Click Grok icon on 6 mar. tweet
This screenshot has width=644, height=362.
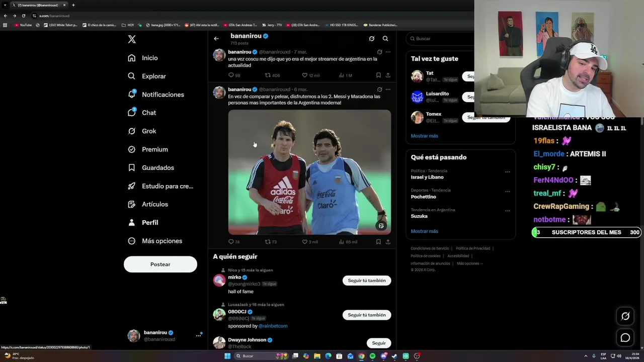[379, 89]
